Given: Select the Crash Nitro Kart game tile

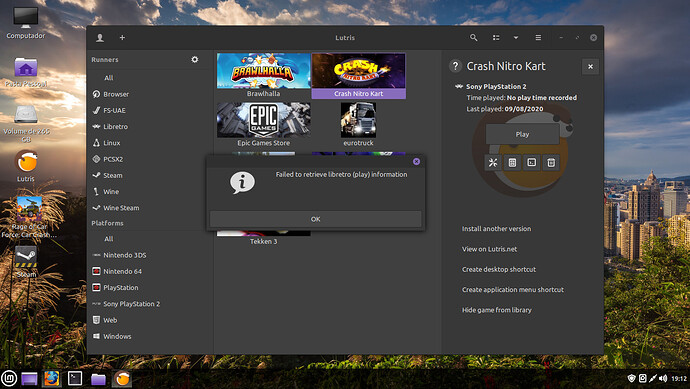Looking at the screenshot, I should (359, 76).
